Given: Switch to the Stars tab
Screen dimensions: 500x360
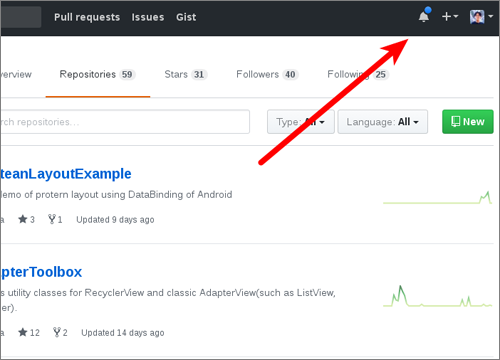Looking at the screenshot, I should click(186, 74).
